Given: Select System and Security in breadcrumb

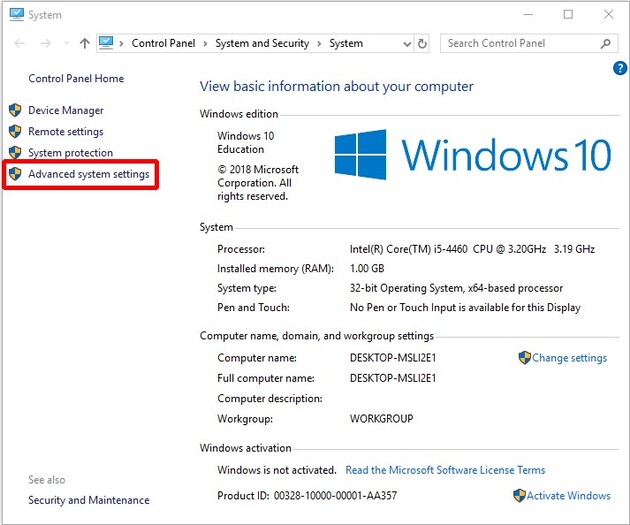Looking at the screenshot, I should [263, 44].
